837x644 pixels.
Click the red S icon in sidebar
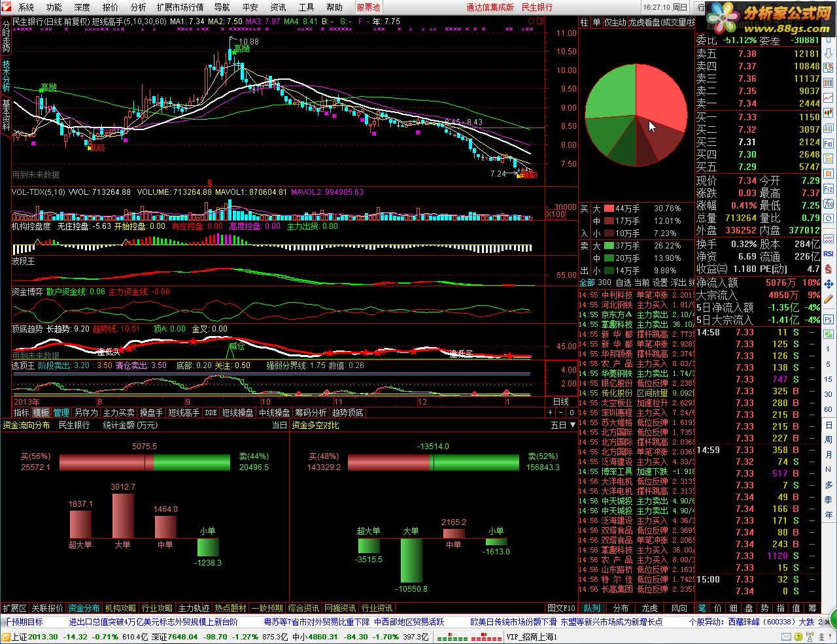click(828, 267)
